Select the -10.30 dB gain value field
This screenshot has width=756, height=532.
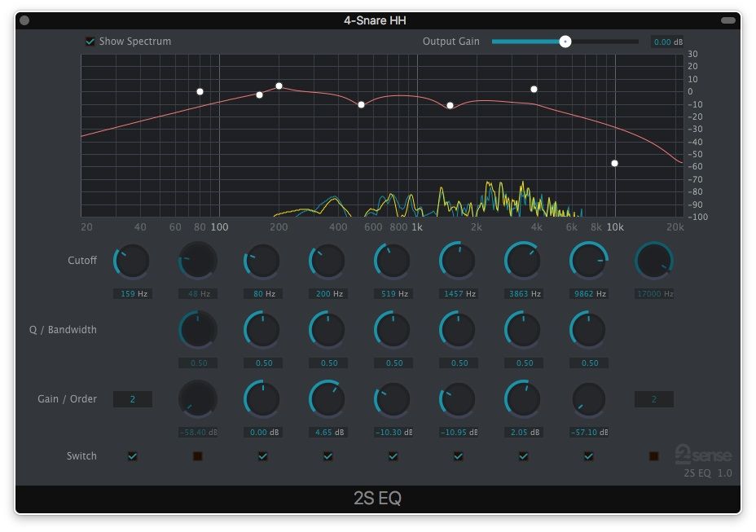[393, 432]
